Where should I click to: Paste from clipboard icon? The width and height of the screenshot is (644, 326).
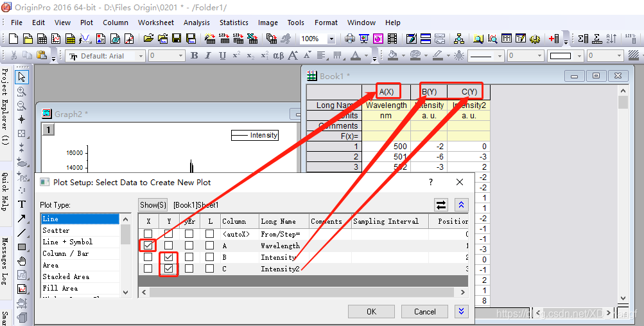click(42, 55)
